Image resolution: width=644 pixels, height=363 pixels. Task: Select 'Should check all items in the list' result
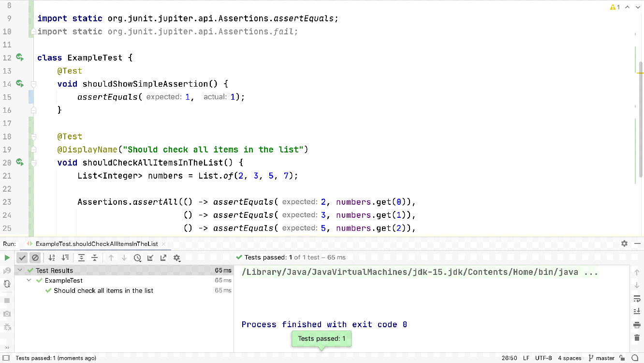coord(103,291)
